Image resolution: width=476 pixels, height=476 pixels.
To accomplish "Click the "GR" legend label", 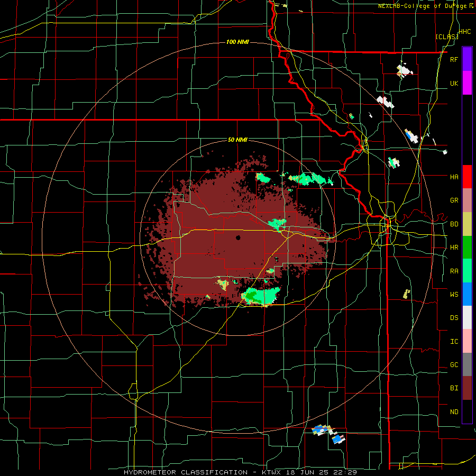I will click(454, 200).
